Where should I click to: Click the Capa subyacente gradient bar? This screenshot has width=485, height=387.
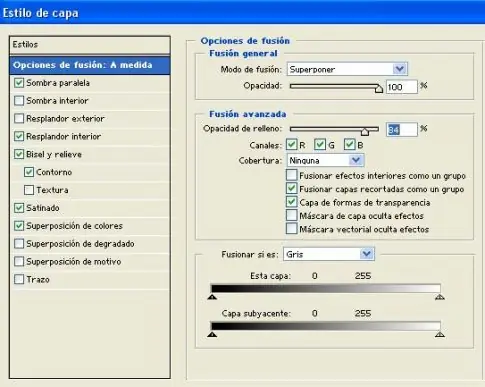point(326,326)
